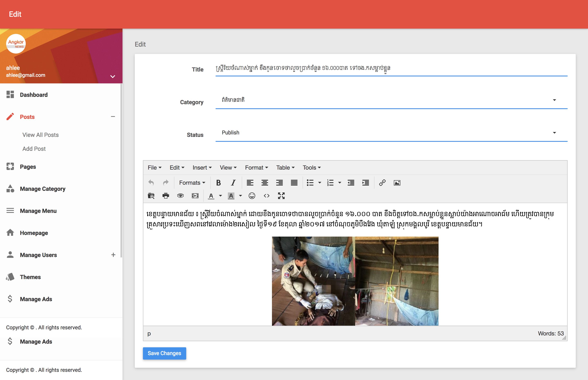Open the Table menu in the editor
The width and height of the screenshot is (588, 380).
tap(285, 168)
